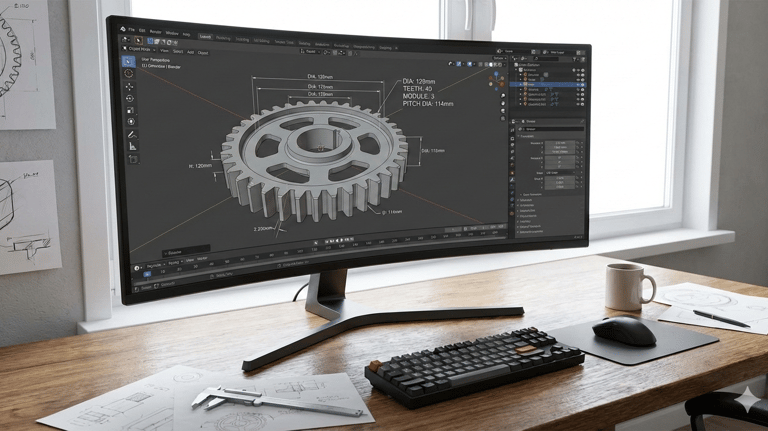Toggle camera view icon in the viewport
The image size is (768, 431).
point(503,111)
